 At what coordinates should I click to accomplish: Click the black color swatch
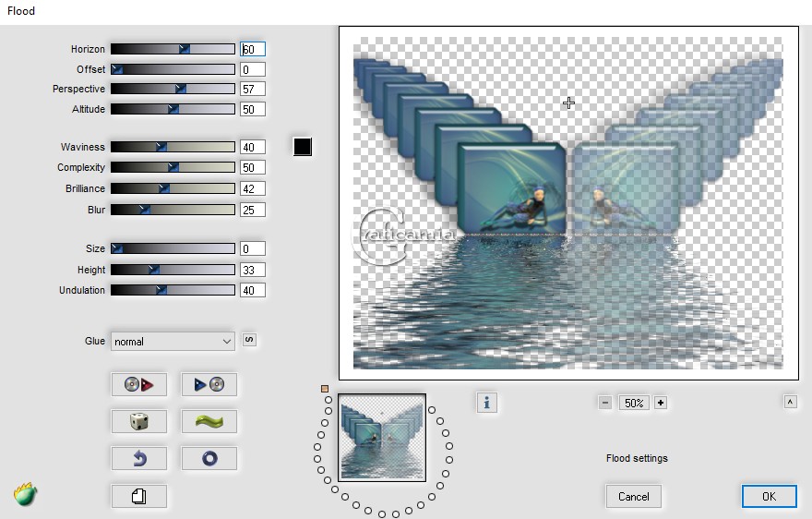[303, 147]
